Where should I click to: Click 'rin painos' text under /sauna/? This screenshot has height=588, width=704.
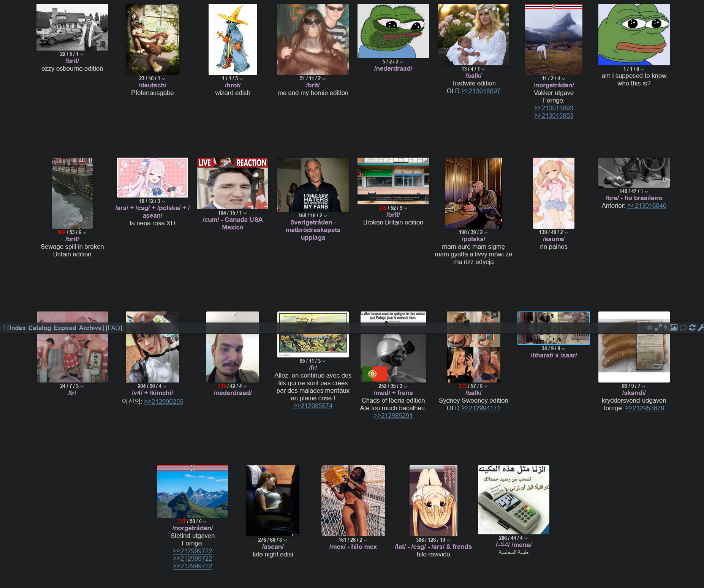[554, 247]
